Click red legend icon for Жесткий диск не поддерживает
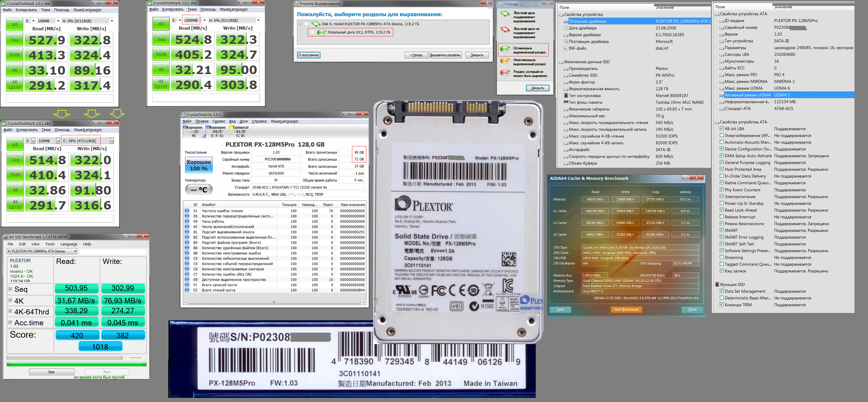868x402 pixels. coord(505,30)
